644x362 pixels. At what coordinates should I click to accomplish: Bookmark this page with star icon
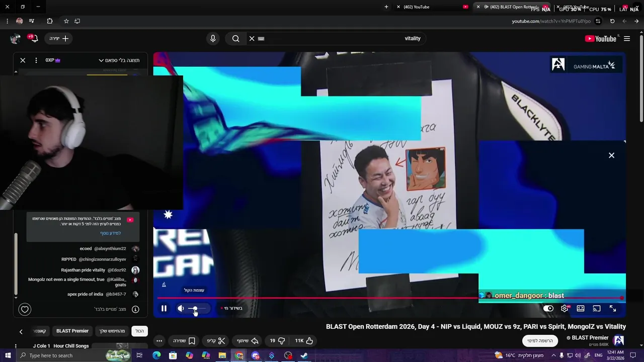tap(66, 21)
